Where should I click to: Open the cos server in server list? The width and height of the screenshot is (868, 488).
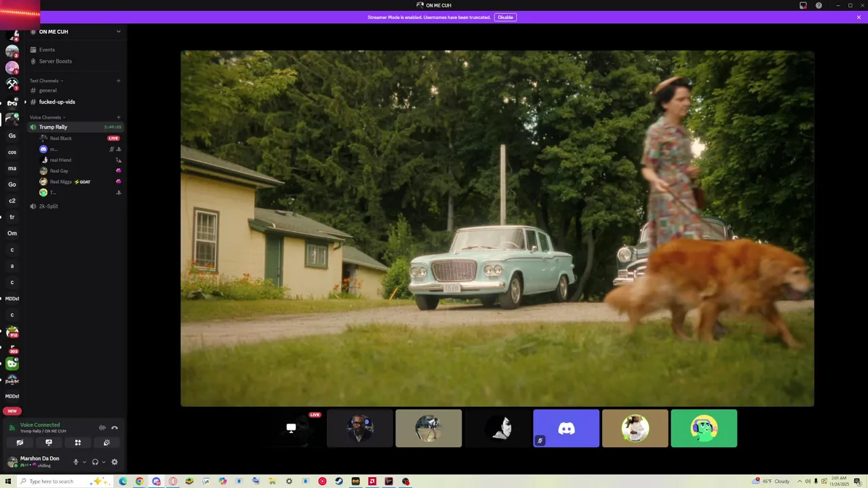pos(12,152)
